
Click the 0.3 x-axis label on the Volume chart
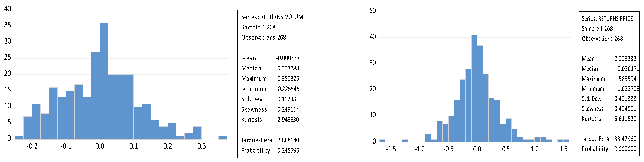(x=202, y=146)
